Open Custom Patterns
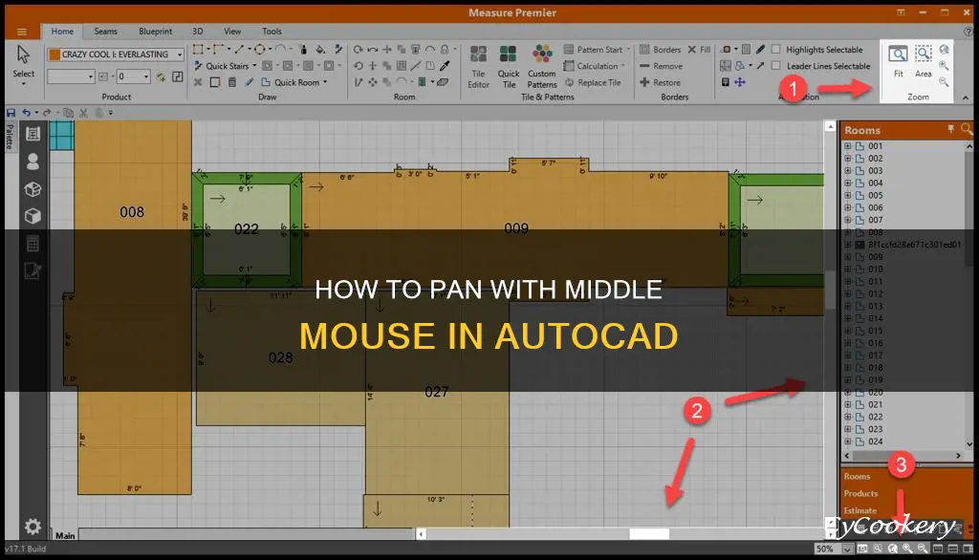 point(542,67)
